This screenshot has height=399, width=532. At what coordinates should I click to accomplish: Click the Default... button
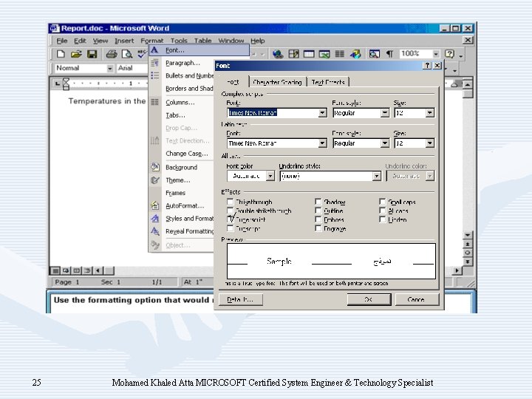click(x=241, y=299)
